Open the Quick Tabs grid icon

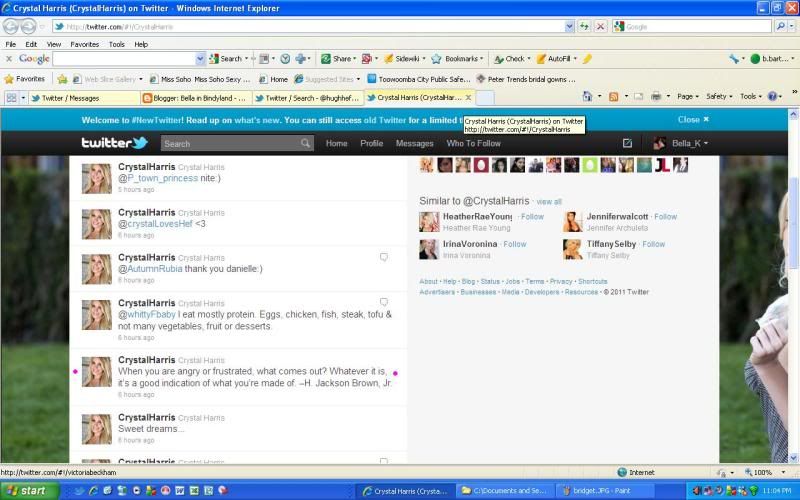[x=11, y=97]
